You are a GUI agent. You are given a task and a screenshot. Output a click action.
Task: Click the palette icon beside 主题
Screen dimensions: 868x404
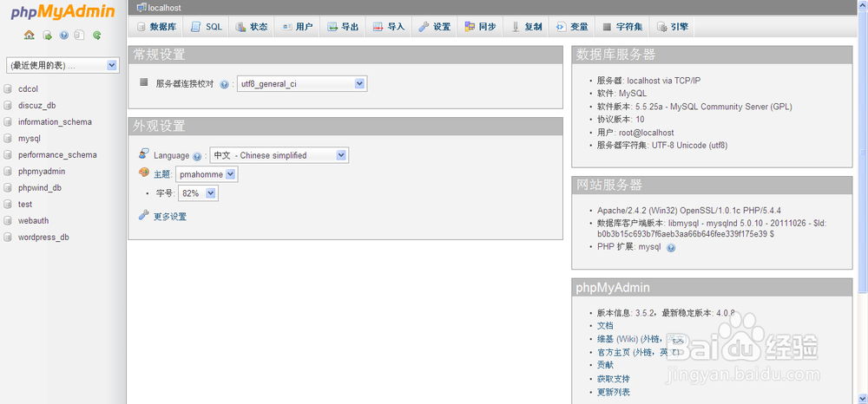144,173
